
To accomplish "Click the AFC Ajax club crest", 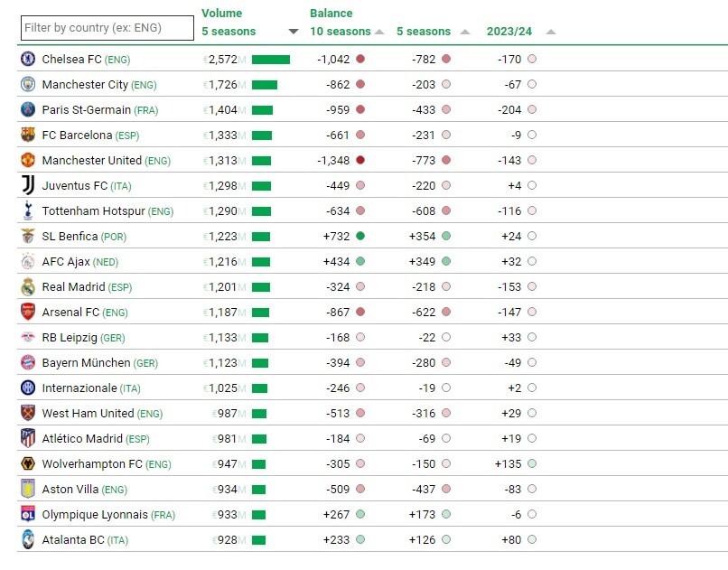I will tap(28, 261).
